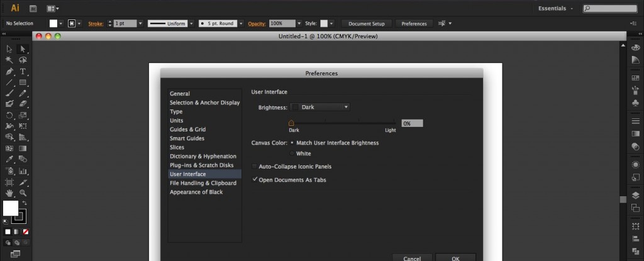The image size is (644, 261).
Task: Select the Free Transform tool
Action: 23,126
